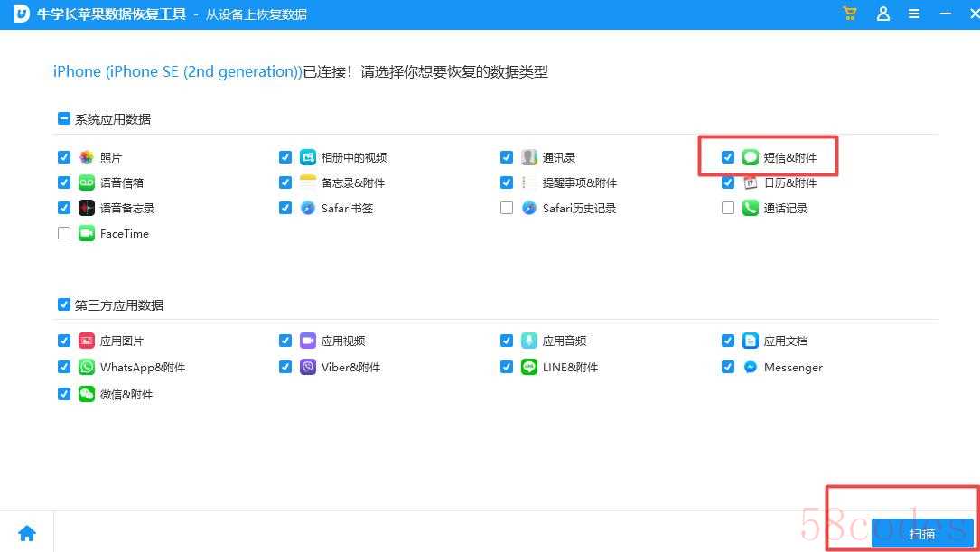Click the calendar (日历&附件) icon

(x=750, y=182)
